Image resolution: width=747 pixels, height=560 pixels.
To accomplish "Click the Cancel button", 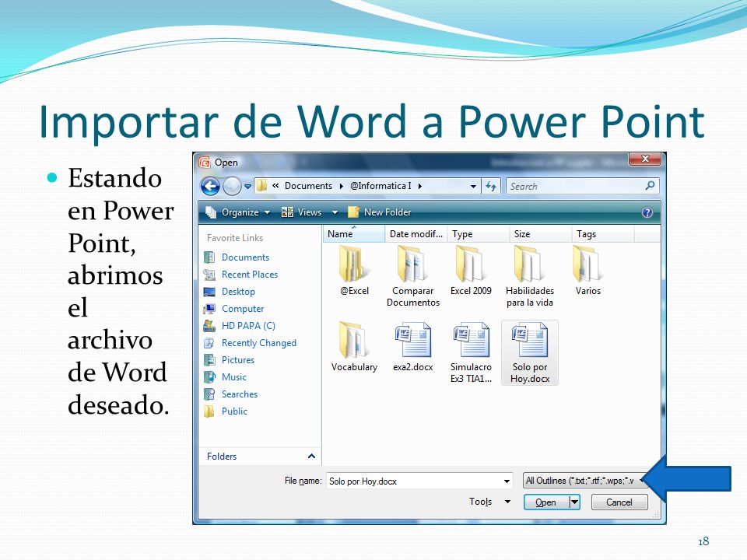I will tap(619, 502).
